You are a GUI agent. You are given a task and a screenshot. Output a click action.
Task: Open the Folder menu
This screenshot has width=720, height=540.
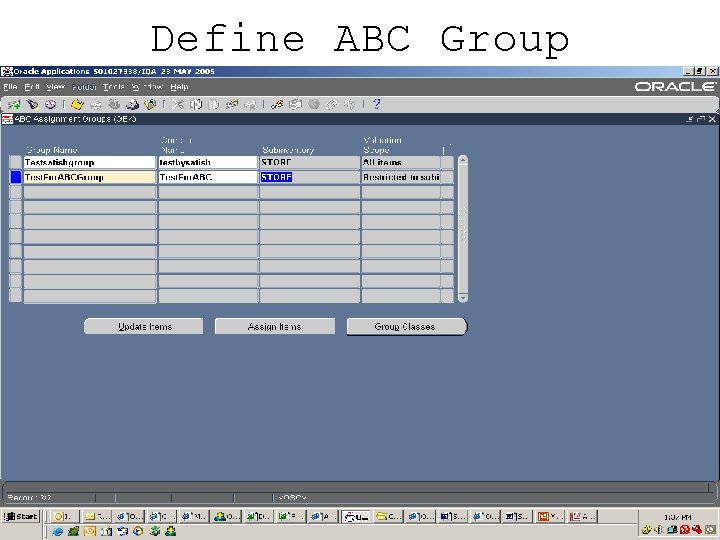click(84, 87)
